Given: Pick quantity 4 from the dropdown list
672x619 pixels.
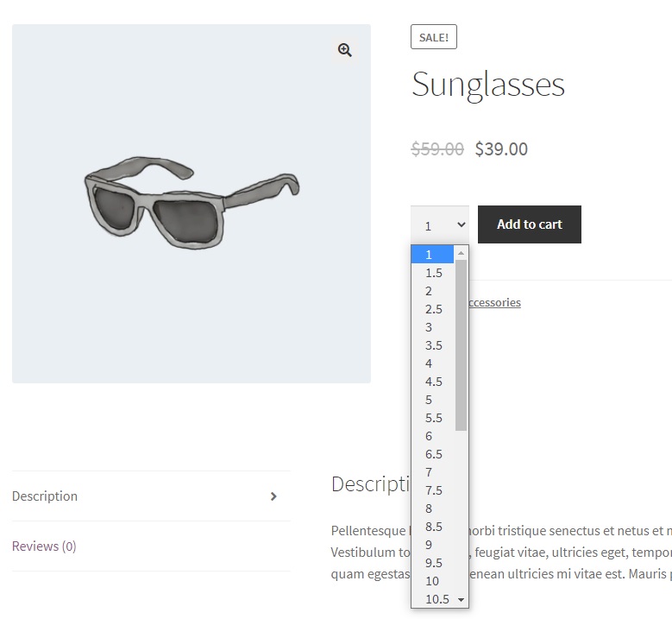Looking at the screenshot, I should [x=432, y=363].
